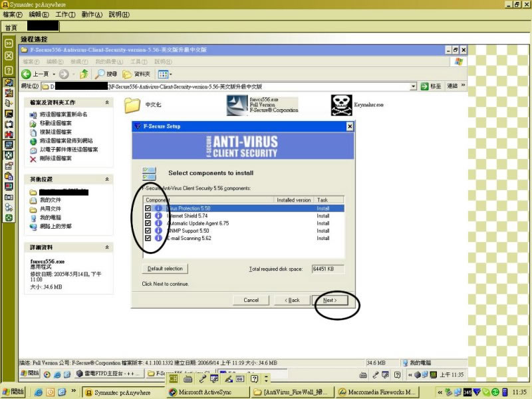Click 刪除這個檔案 link
This screenshot has height=399, width=532.
56,158
